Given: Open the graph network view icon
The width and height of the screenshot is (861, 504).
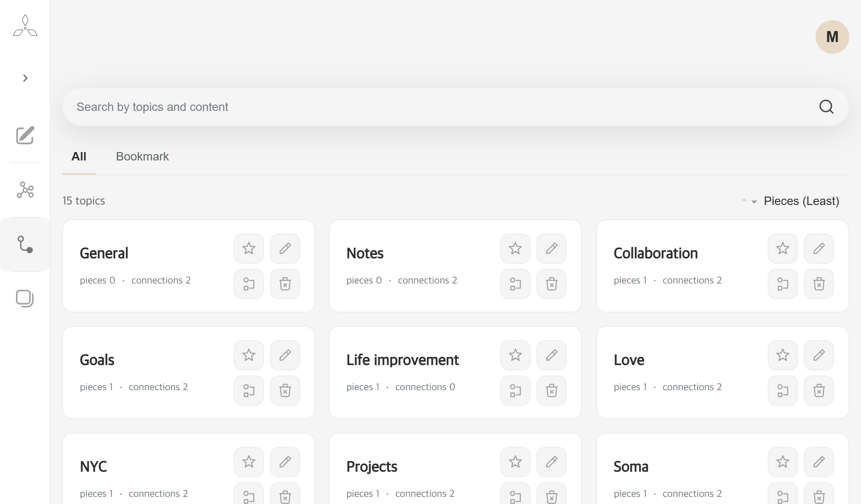Looking at the screenshot, I should click(x=25, y=190).
